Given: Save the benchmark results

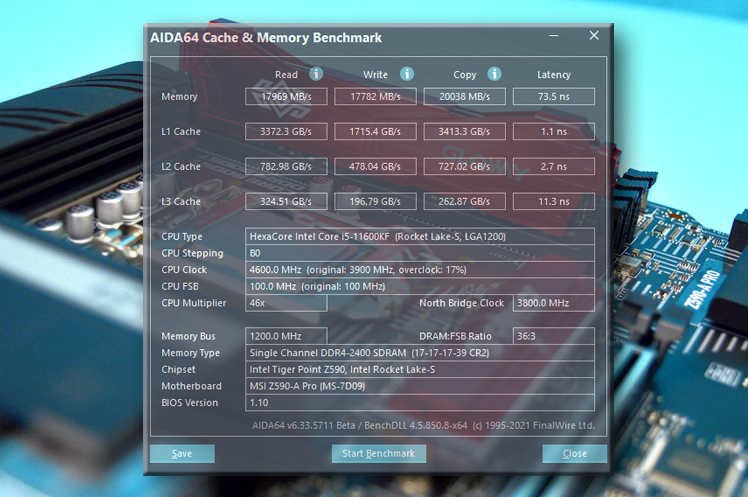Looking at the screenshot, I should (x=182, y=454).
